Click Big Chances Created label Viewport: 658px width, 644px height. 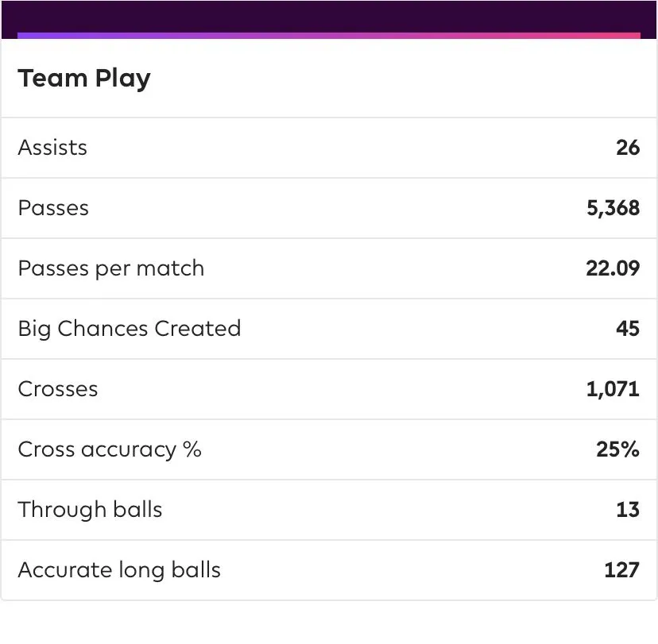[130, 329]
